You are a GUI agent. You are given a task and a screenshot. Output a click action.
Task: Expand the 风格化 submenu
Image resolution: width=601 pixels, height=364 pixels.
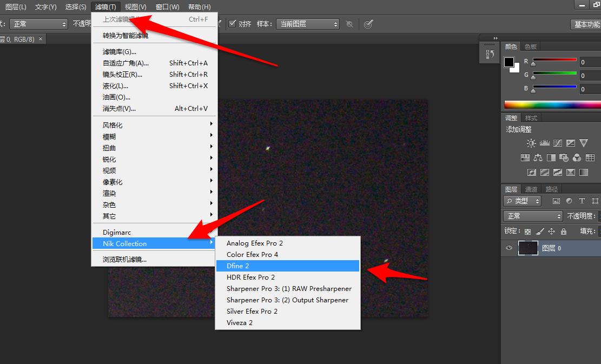[x=154, y=125]
